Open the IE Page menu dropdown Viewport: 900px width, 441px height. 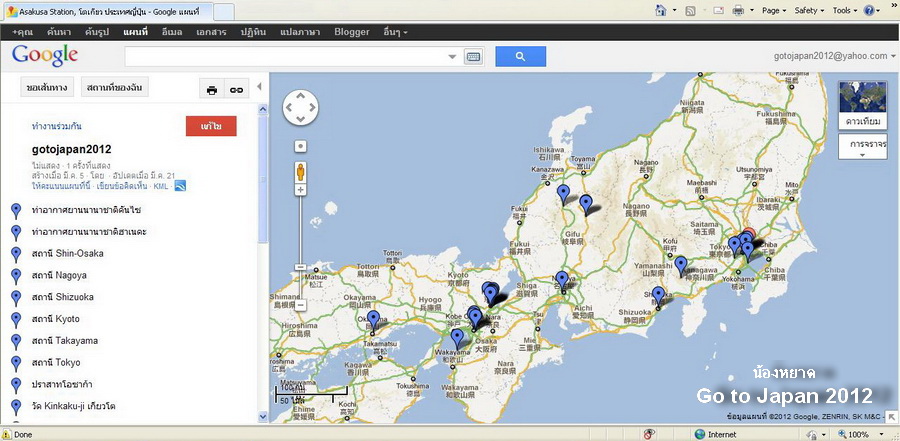point(774,10)
